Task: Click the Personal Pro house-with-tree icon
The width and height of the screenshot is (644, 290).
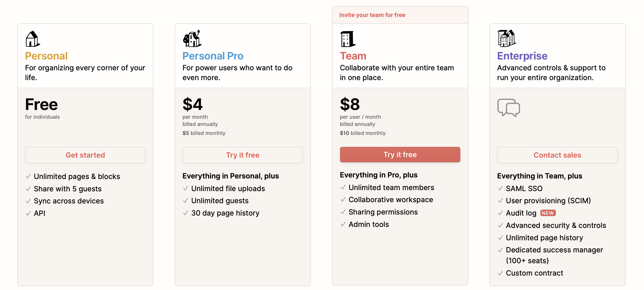Action: pos(192,38)
